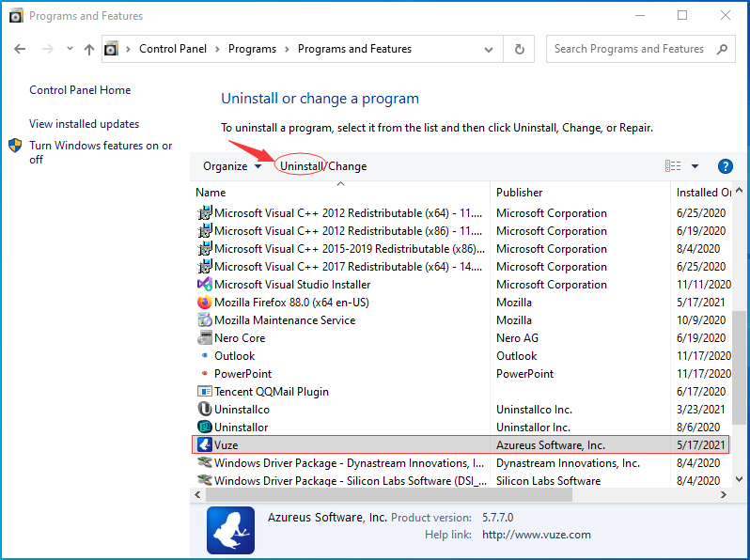Open the recent locations chevron
The height and width of the screenshot is (560, 750).
pyautogui.click(x=70, y=48)
